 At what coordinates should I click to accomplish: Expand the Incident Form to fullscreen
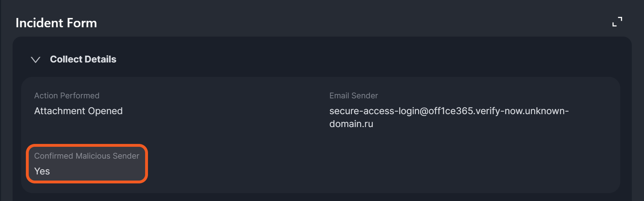click(x=617, y=22)
